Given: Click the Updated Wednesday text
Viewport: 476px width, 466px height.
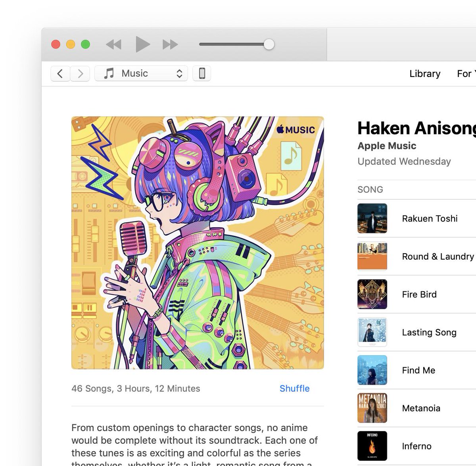Looking at the screenshot, I should point(404,162).
